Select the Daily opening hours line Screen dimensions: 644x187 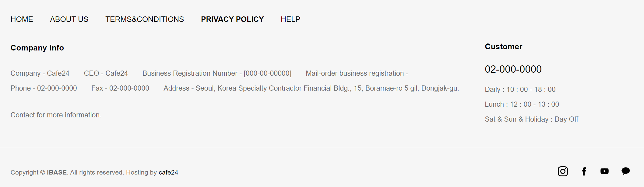pos(520,89)
